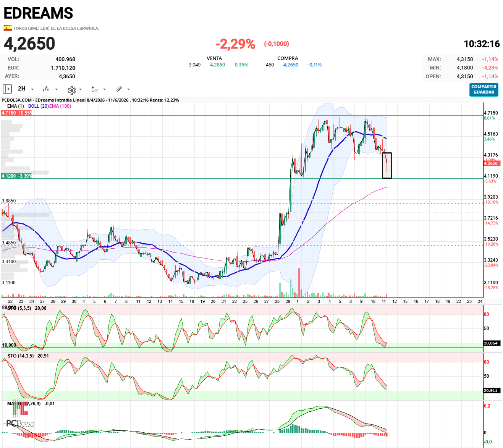Open chart settings gear icon

(x=71, y=90)
